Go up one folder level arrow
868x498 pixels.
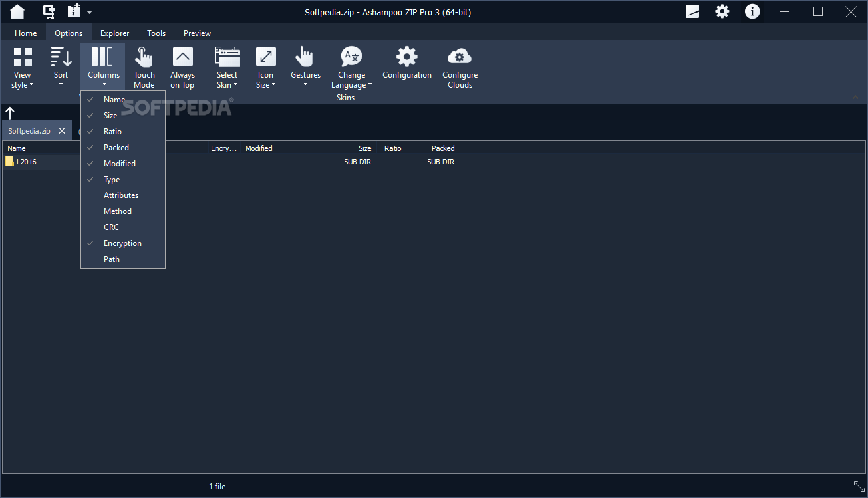10,113
